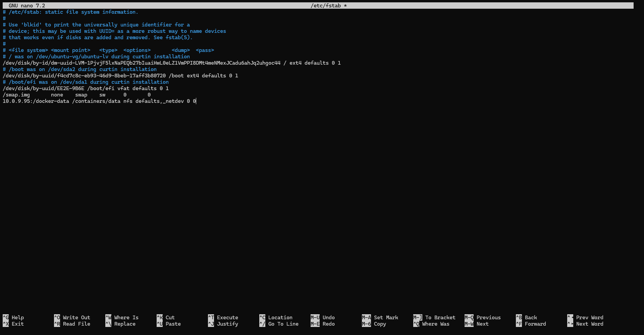Click the _netdev option in NFS line

[173, 101]
